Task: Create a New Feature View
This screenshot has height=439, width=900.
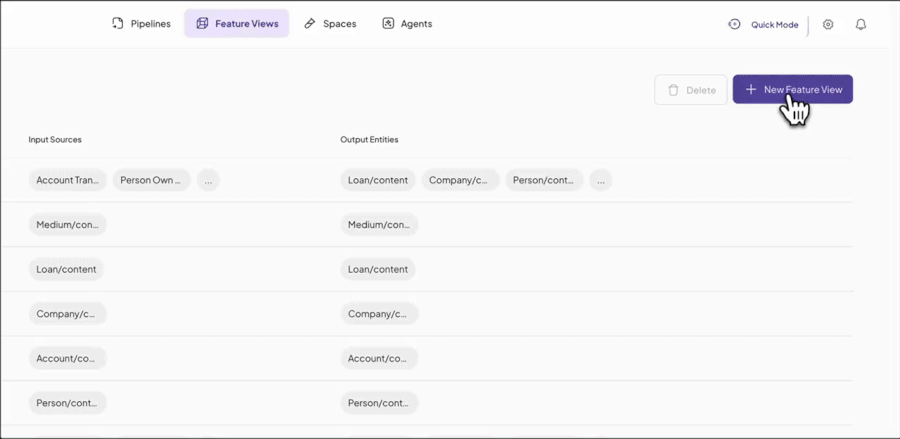Action: (x=793, y=90)
